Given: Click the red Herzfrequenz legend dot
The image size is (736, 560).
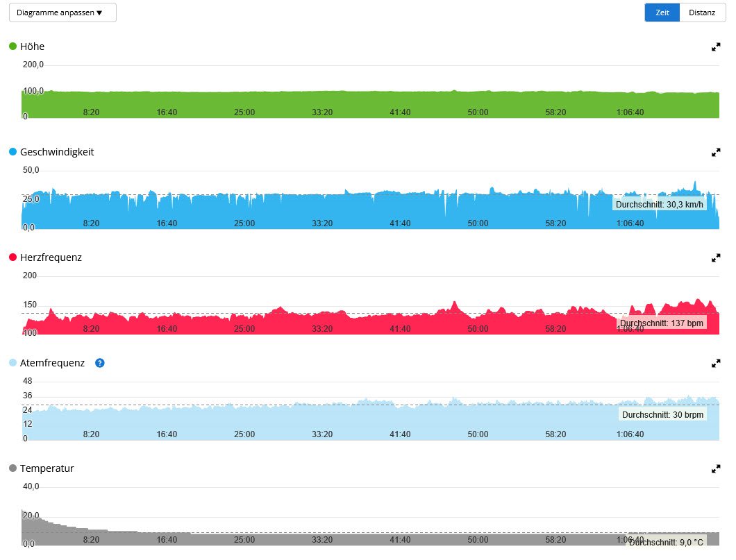Looking at the screenshot, I should click(x=12, y=257).
